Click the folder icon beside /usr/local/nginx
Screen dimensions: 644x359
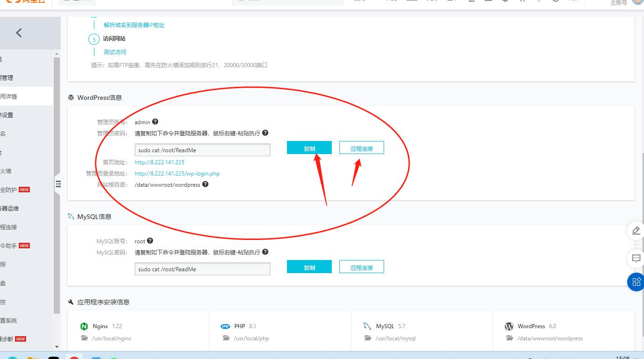coord(84,338)
